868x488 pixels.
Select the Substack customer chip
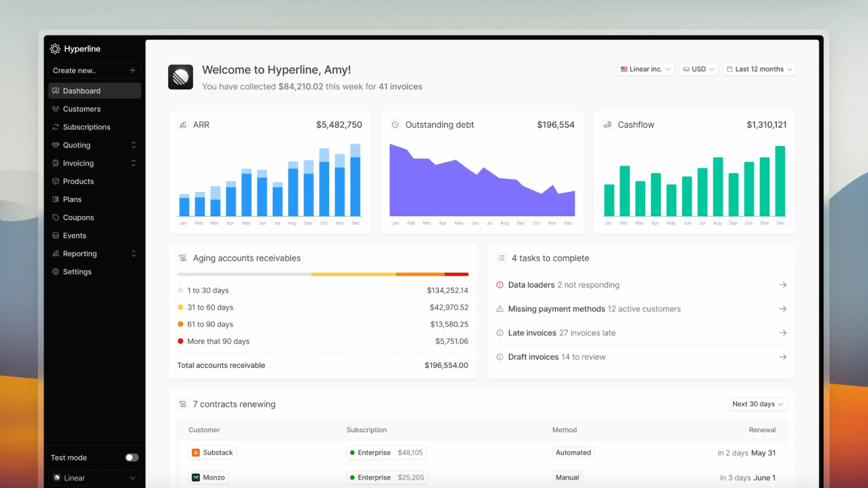coord(212,453)
